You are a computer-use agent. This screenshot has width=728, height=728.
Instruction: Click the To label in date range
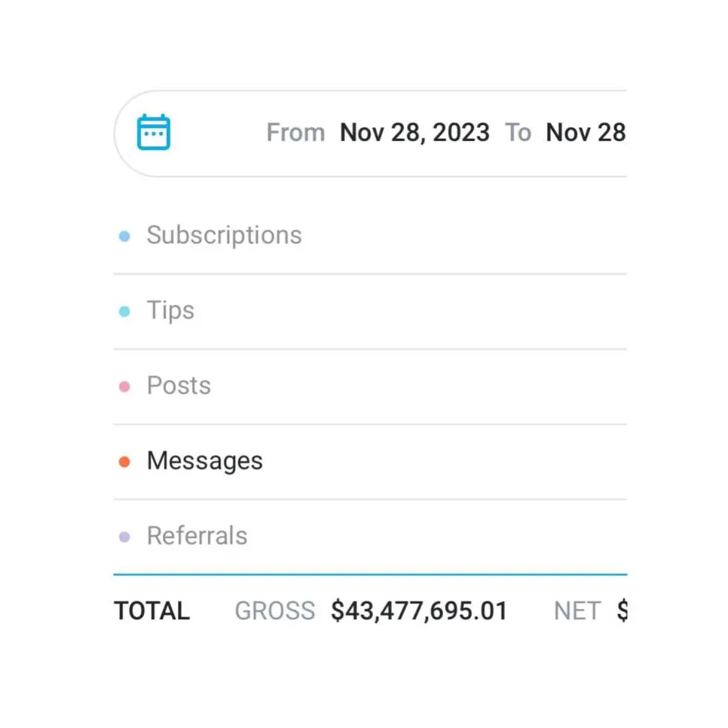pos(518,133)
